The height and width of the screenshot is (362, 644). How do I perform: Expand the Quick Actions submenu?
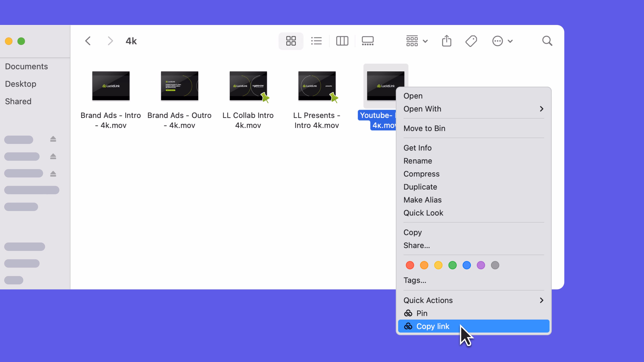542,300
